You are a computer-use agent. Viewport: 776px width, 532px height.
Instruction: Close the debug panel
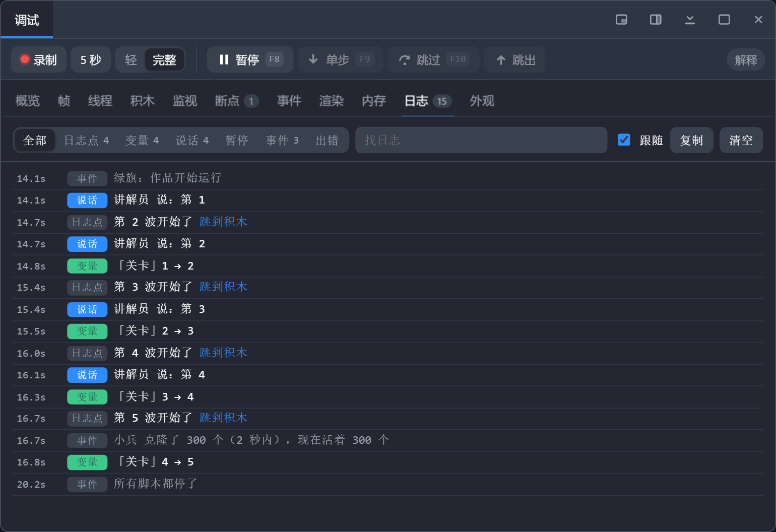[758, 20]
